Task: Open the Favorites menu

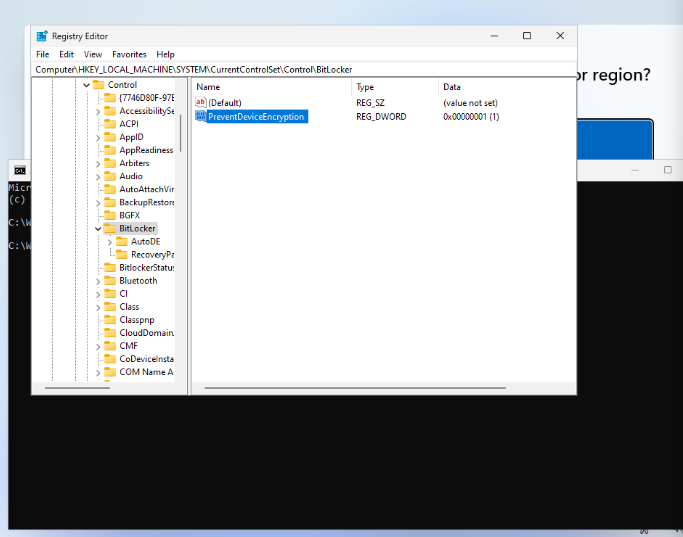Action: [x=129, y=54]
